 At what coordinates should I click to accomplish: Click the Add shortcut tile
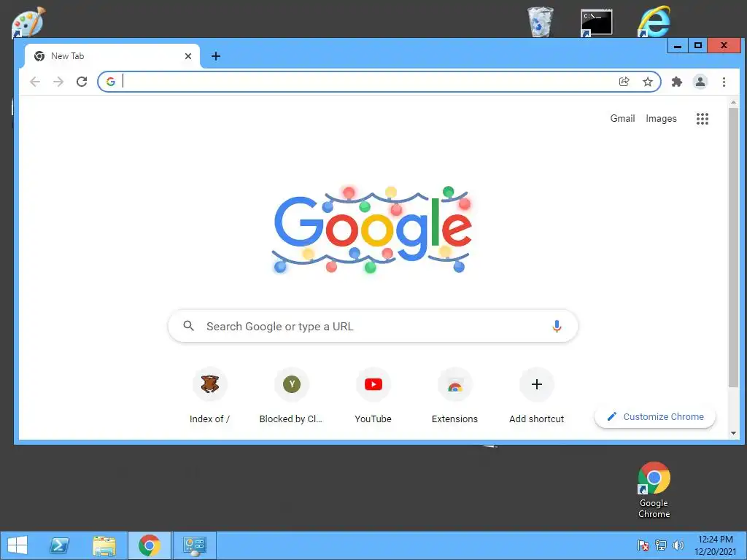tap(536, 395)
